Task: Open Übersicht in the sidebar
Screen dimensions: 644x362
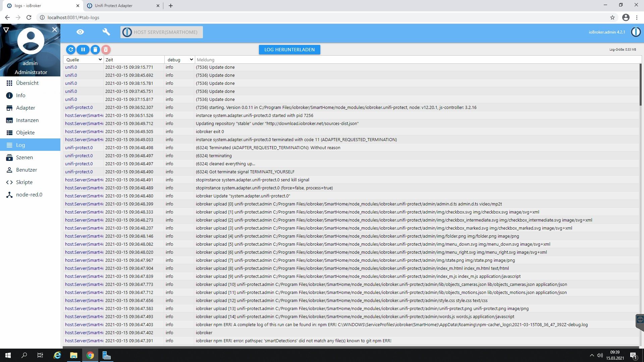Action: 30,83
